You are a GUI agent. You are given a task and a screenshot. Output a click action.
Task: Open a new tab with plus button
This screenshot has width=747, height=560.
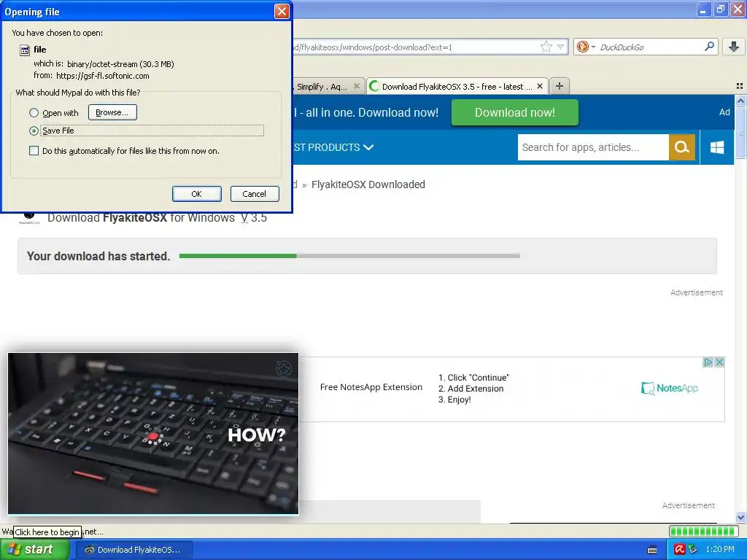560,86
